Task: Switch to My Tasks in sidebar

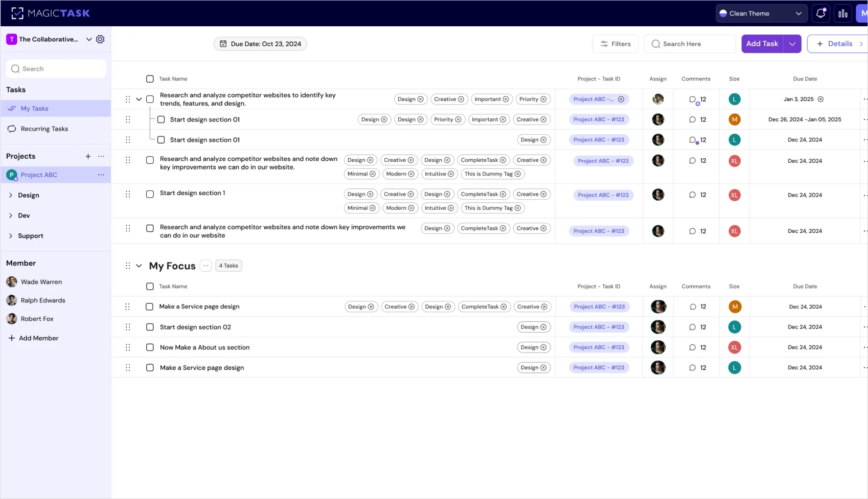Action: tap(35, 108)
